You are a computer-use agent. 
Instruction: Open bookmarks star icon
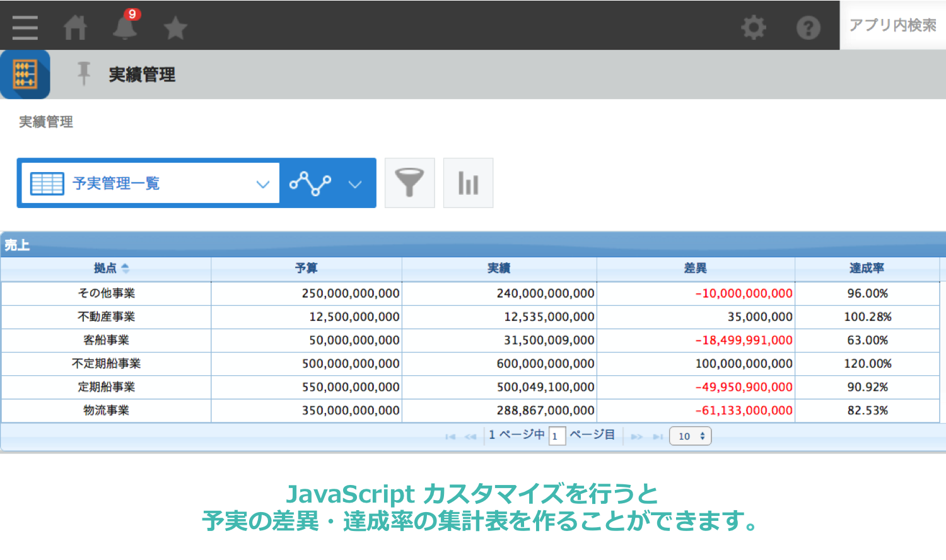175,28
